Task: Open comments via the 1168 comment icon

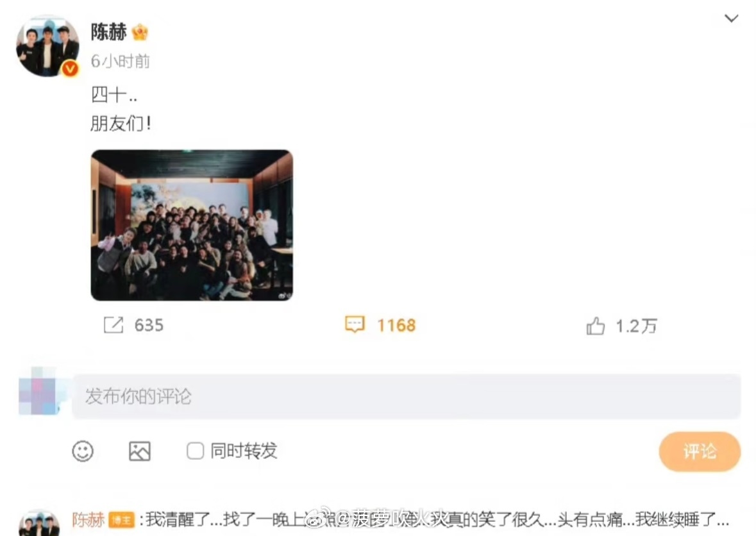Action: tap(355, 324)
